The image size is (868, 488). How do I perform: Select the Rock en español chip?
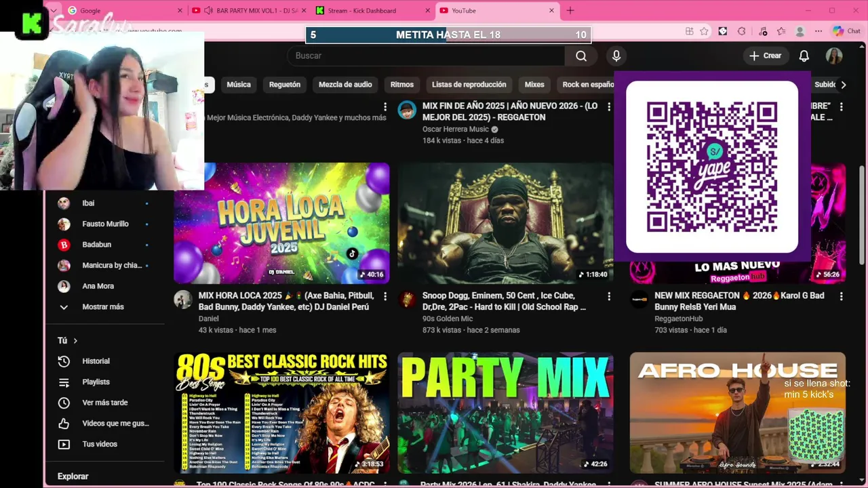point(586,85)
